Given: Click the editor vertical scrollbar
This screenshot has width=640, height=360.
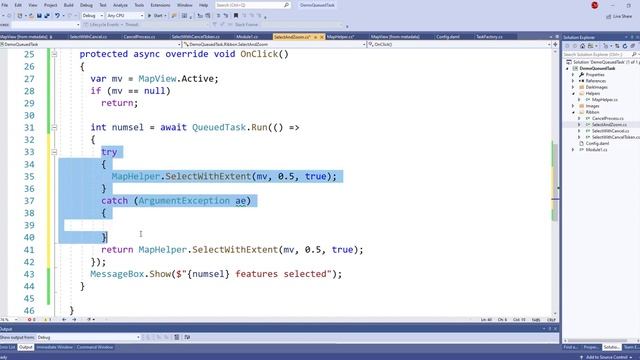Looking at the screenshot, I should point(555,182).
